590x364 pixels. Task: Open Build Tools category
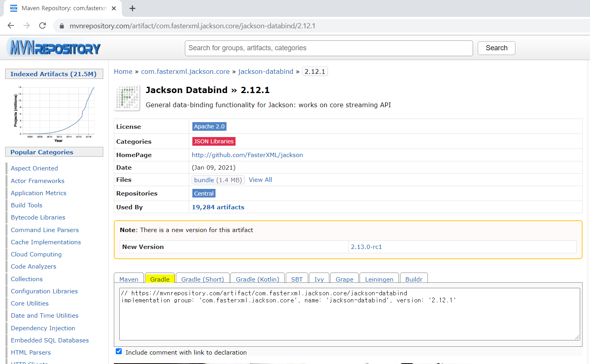coord(27,205)
